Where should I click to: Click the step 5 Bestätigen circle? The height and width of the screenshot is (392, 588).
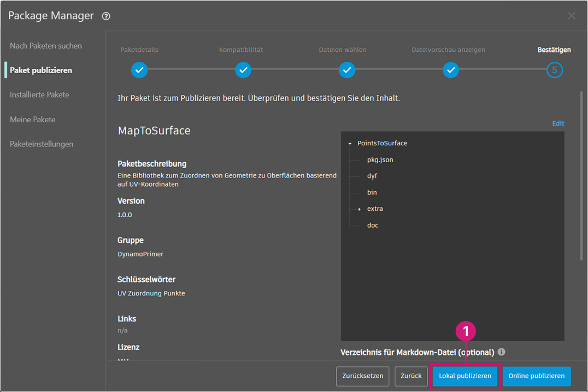554,70
